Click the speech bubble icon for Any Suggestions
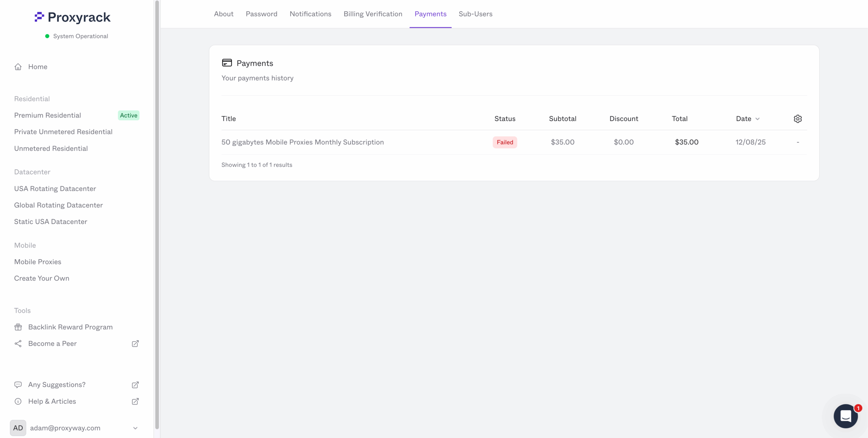Screen dimensions: 868x438 click(18, 385)
